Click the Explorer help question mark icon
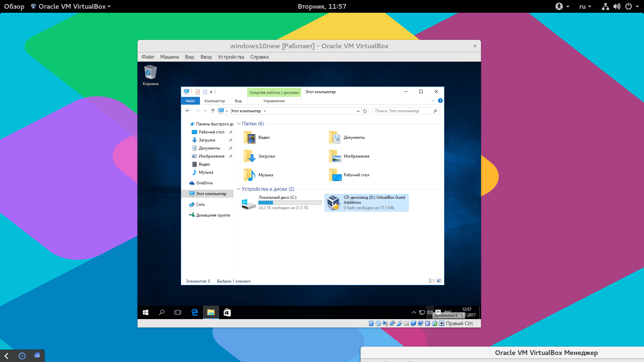This screenshot has width=644, height=362. 440,101
